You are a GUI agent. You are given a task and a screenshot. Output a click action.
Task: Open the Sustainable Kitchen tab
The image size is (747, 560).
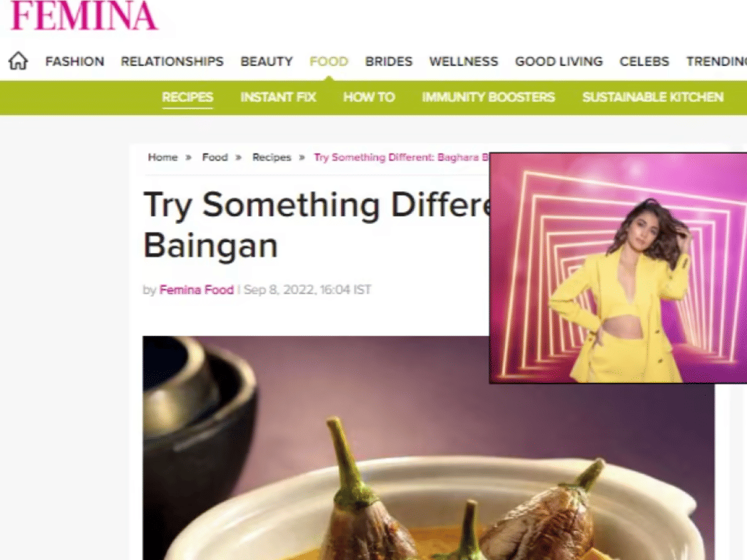[x=653, y=97]
